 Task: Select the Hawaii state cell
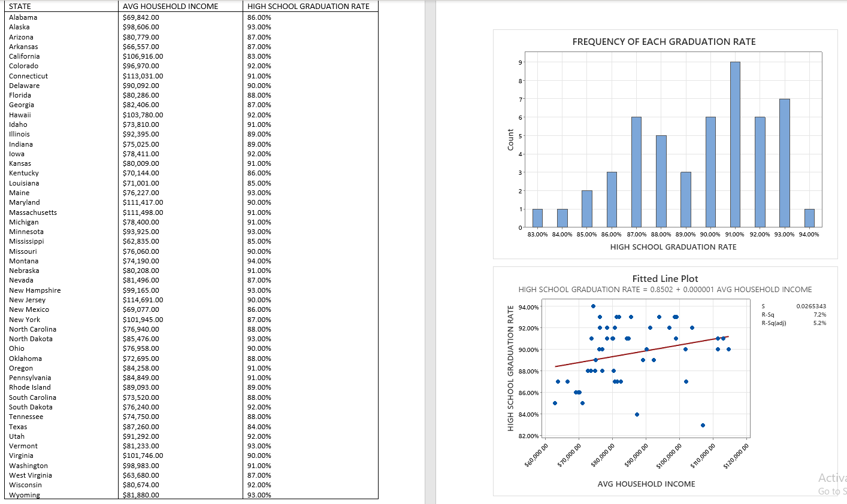20,115
